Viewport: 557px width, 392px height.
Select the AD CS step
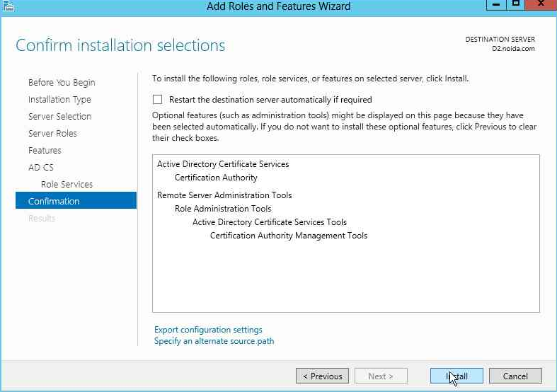[x=41, y=167]
